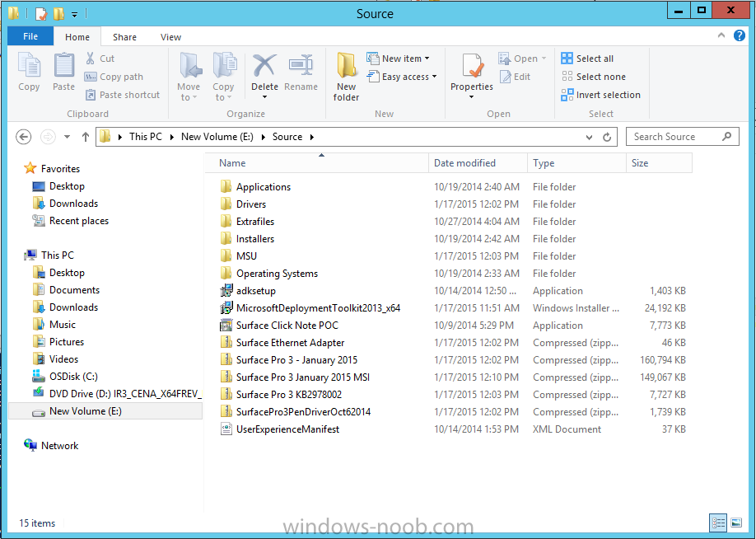Expand the address bar history dropdown
The image size is (756, 539).
pyautogui.click(x=589, y=138)
